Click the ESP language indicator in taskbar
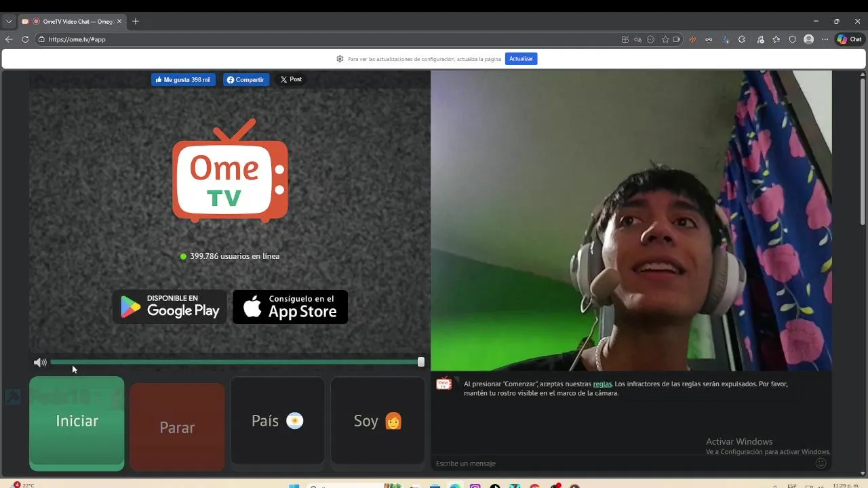The height and width of the screenshot is (488, 868). [x=792, y=486]
